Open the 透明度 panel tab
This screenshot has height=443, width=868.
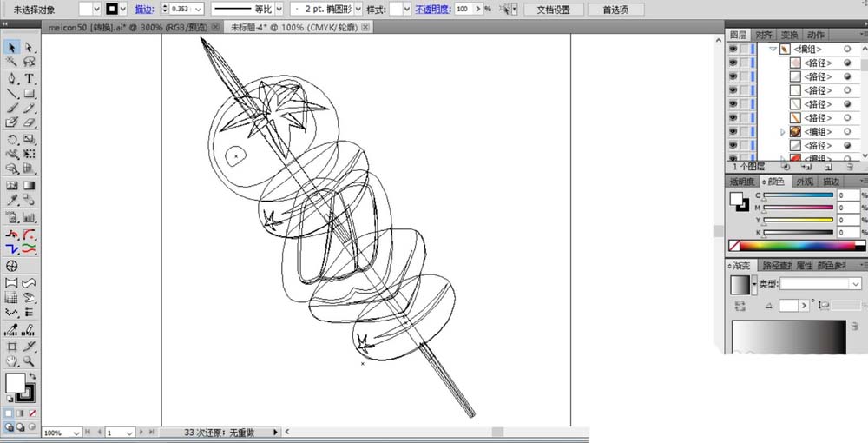coord(742,182)
